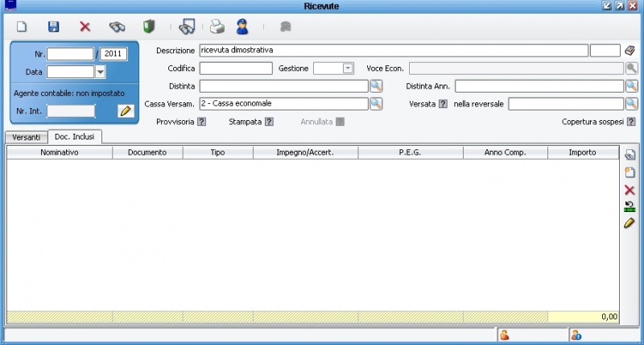
Task: Click the printer icon in the toolbar
Action: coord(217,27)
